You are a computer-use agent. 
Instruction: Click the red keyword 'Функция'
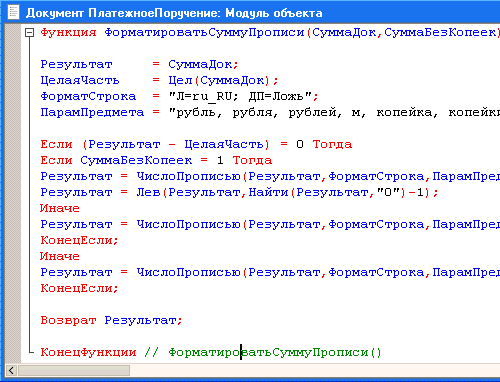(68, 33)
